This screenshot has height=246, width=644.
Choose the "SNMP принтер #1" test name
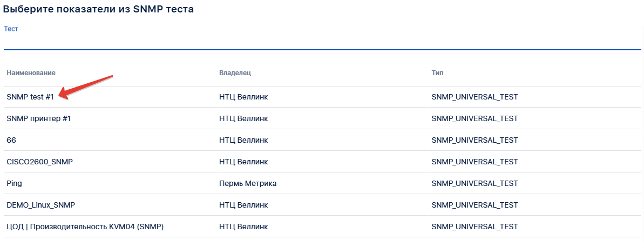pyautogui.click(x=39, y=118)
